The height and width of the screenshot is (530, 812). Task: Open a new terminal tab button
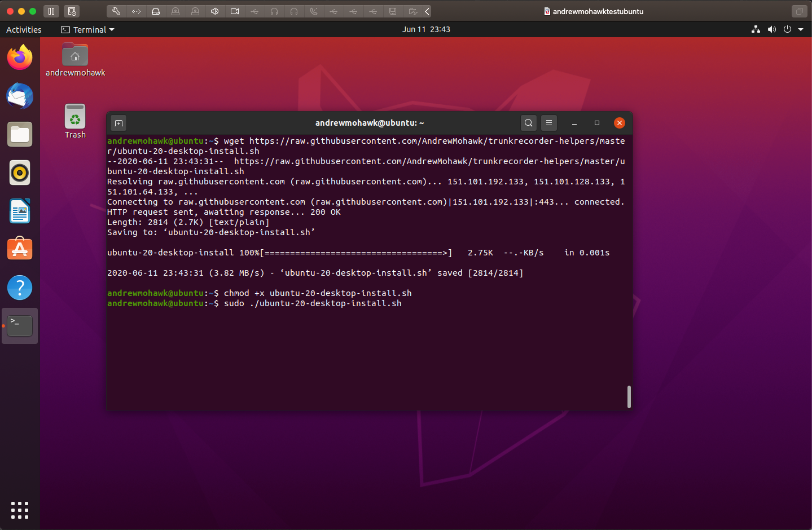point(118,123)
